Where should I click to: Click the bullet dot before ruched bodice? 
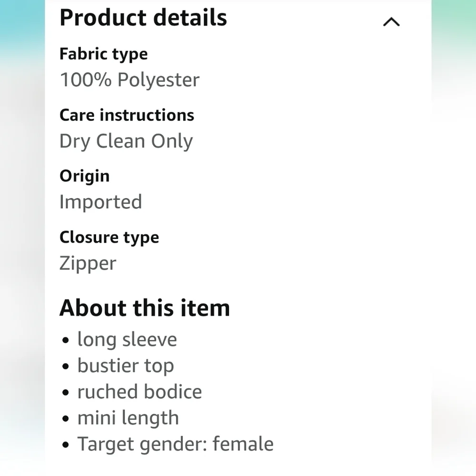coord(66,394)
